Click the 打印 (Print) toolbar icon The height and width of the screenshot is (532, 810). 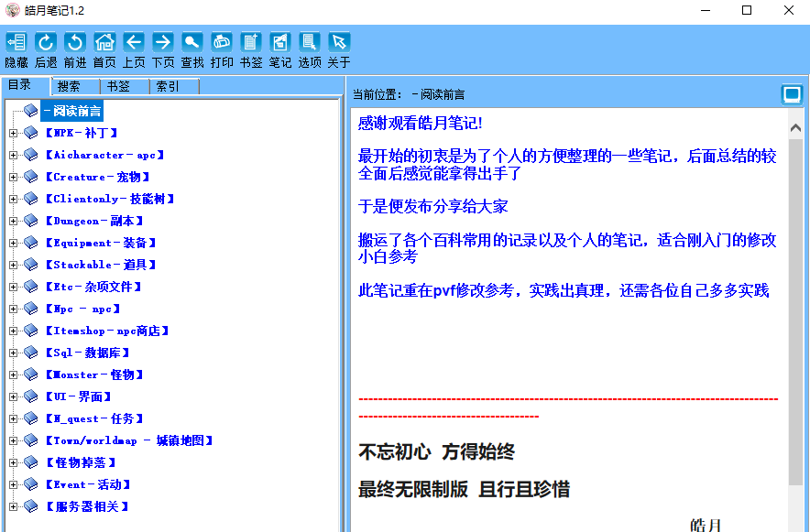(x=221, y=42)
